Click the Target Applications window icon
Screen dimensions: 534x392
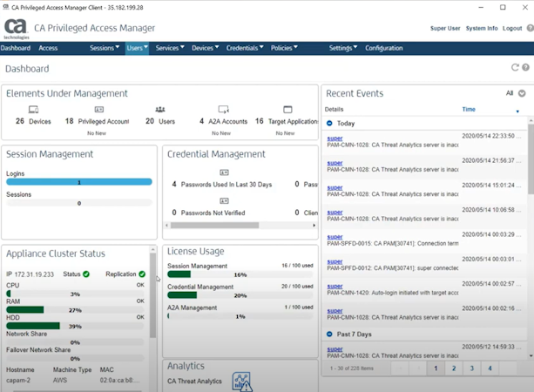[287, 109]
